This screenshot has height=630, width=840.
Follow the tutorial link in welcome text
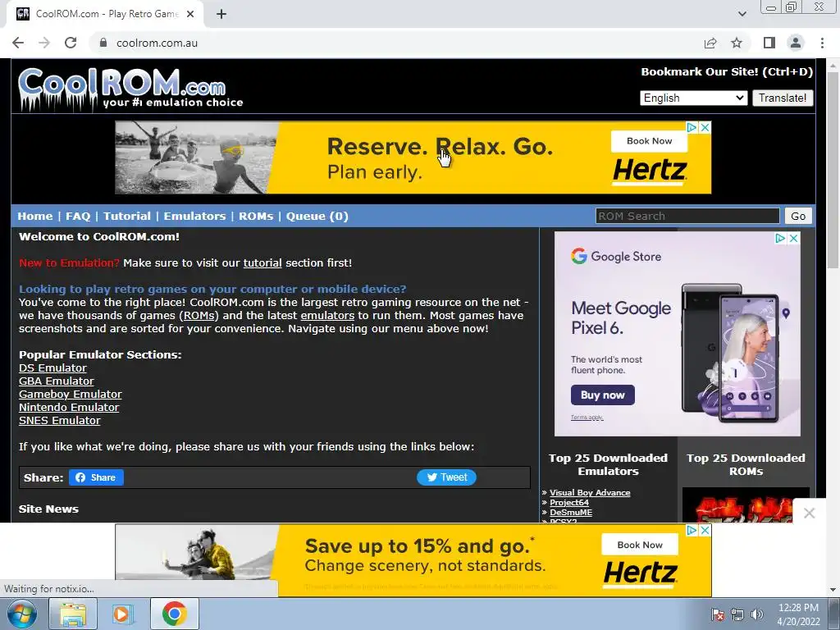coord(262,263)
